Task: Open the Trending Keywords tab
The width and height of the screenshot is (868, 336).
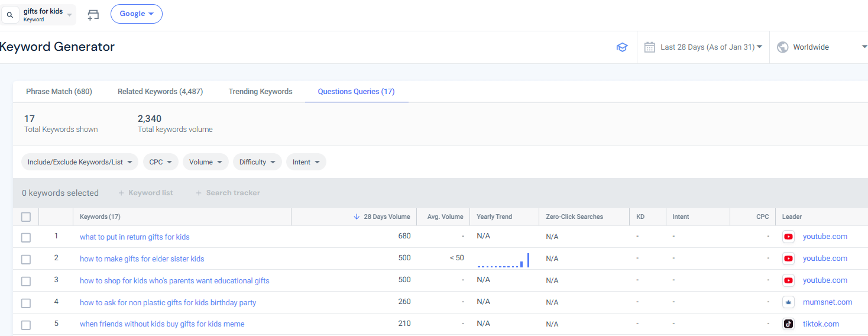Action: coord(261,92)
